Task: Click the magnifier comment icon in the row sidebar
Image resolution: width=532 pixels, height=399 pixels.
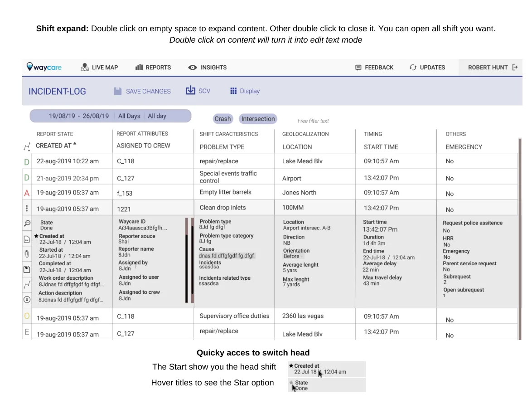Action: coord(27,223)
